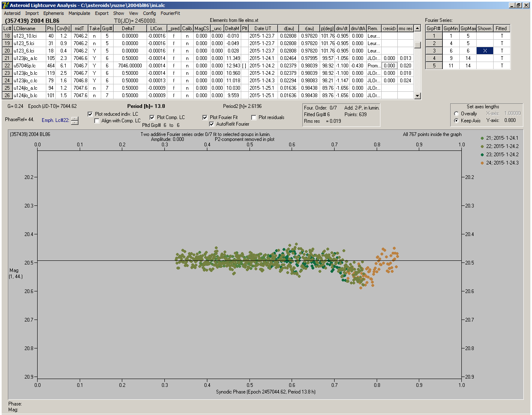Click legend color dot for 21; 2015-1-24.1
Image resolution: width=532 pixels, height=415 pixels.
pos(482,138)
